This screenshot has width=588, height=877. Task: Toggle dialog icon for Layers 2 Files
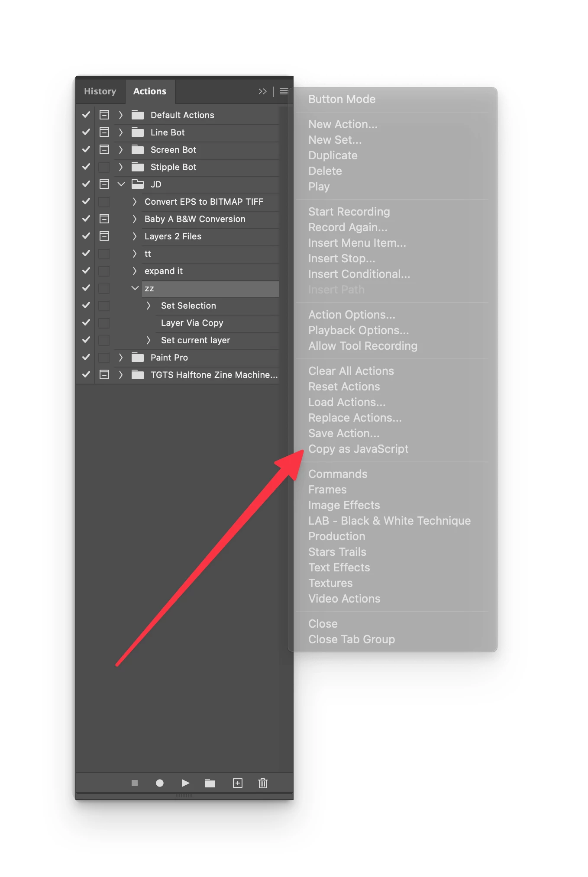coord(104,236)
